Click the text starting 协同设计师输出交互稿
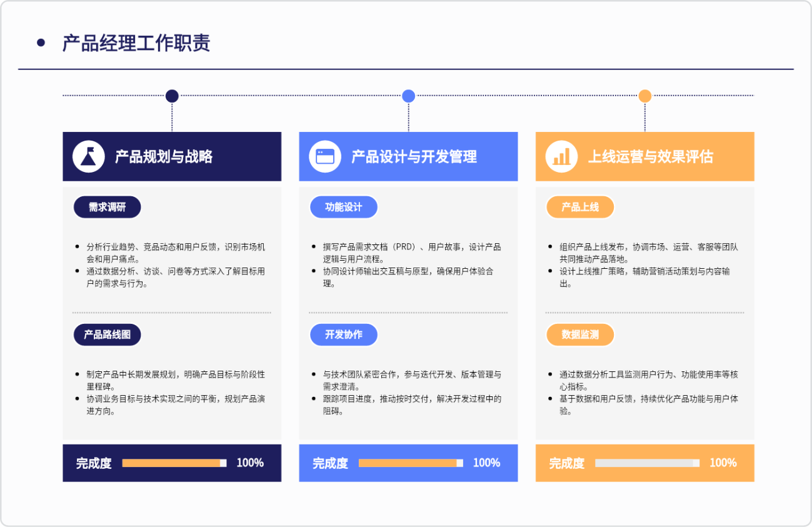This screenshot has width=812, height=527. [x=408, y=277]
